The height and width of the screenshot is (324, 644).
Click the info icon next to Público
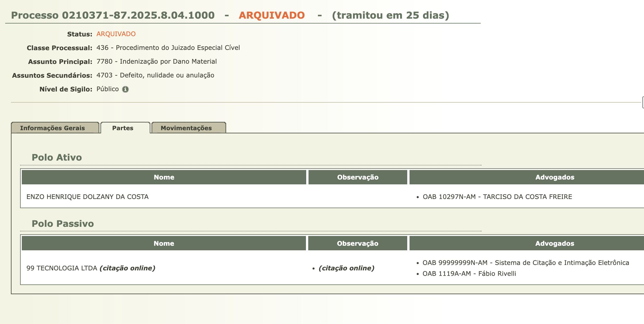(x=125, y=89)
